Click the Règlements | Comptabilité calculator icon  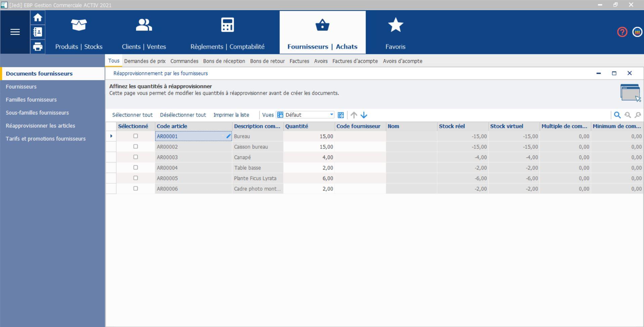pyautogui.click(x=227, y=25)
